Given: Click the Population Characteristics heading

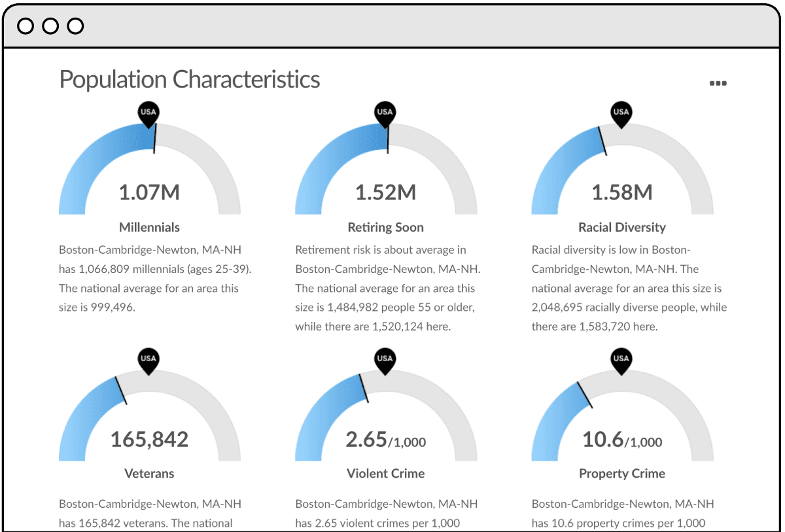Looking at the screenshot, I should pos(190,79).
